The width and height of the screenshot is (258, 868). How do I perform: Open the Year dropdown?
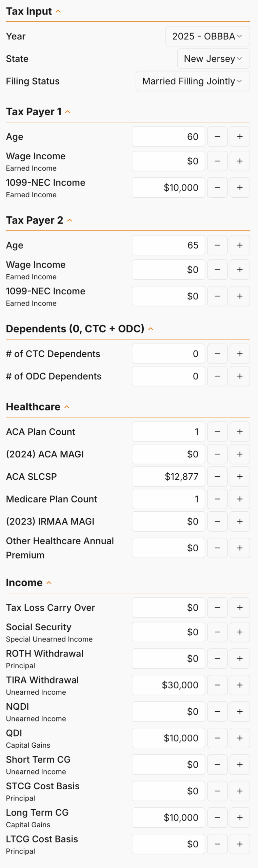(207, 36)
